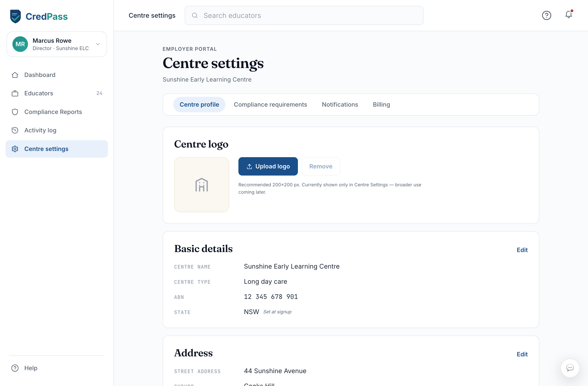
Task: Switch to Compliance requirements tab
Action: (270, 105)
